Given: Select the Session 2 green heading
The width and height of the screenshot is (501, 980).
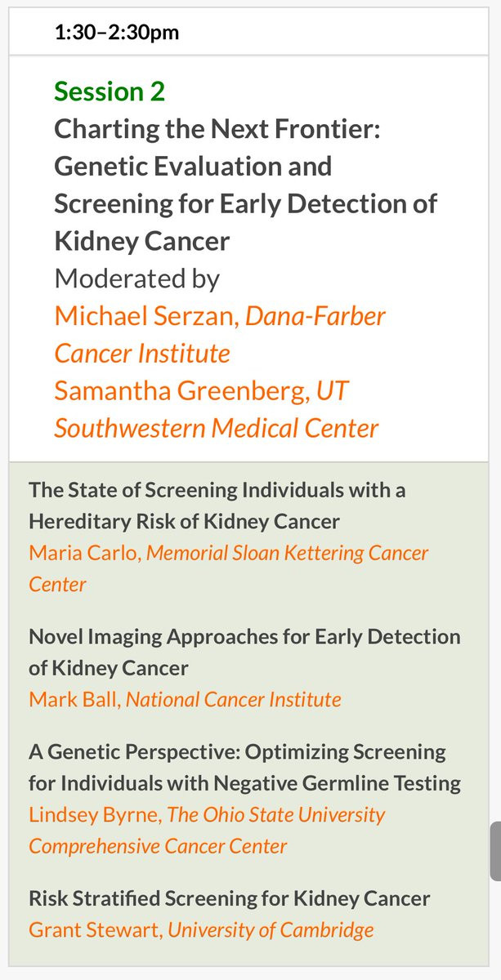Looking at the screenshot, I should [x=110, y=91].
